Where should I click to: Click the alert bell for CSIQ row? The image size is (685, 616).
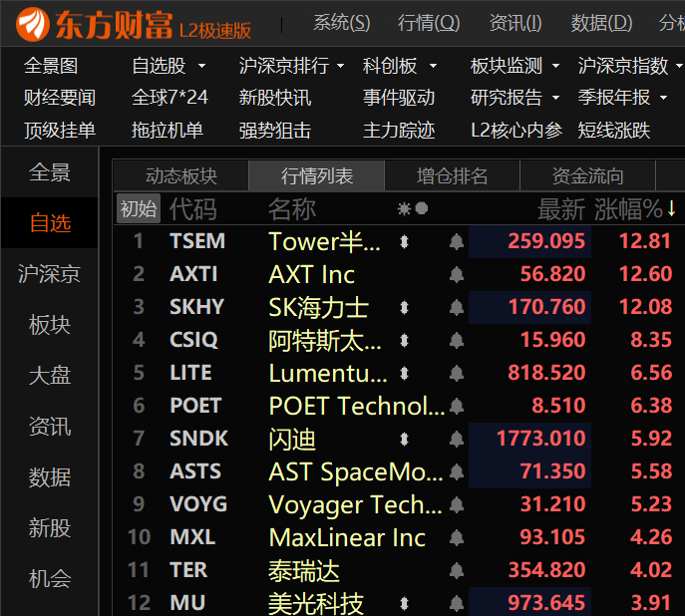point(457,340)
